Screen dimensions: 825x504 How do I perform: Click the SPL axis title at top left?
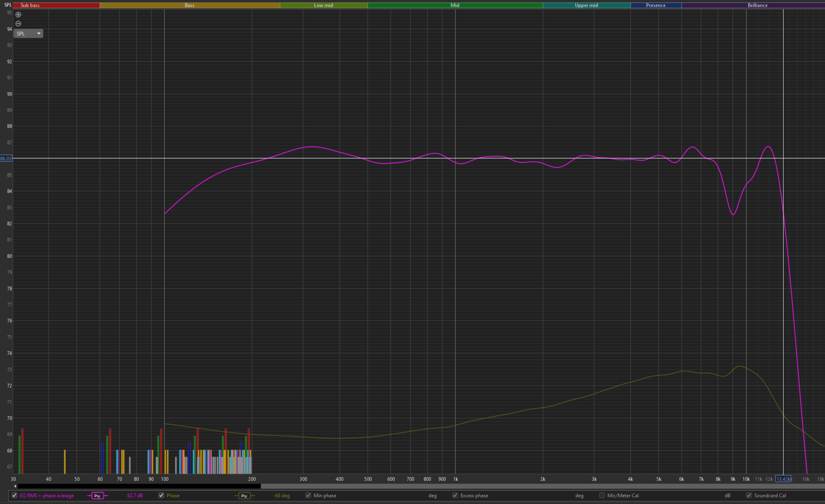pos(8,5)
